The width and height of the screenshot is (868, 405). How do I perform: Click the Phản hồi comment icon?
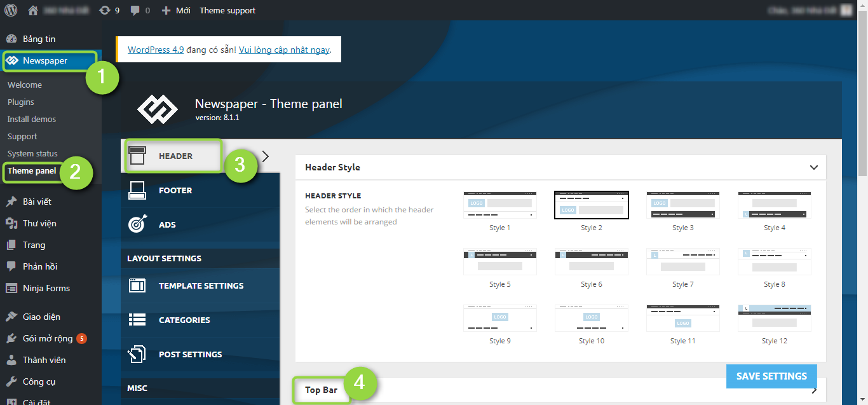(x=11, y=266)
